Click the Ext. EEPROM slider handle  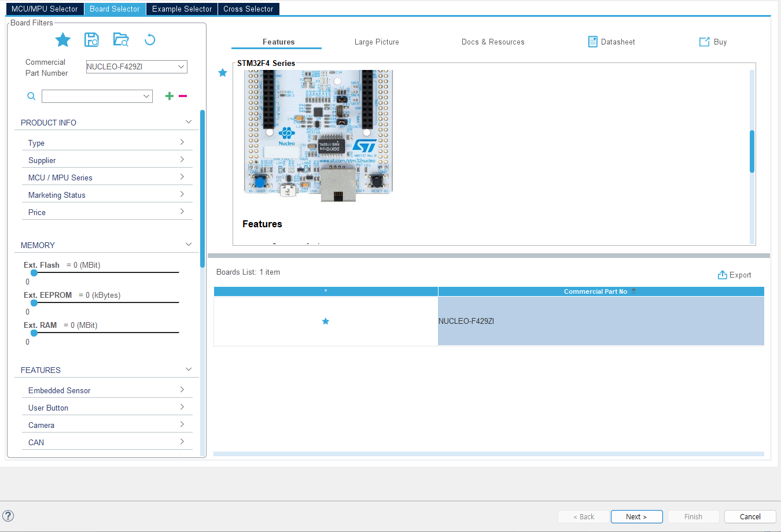(x=34, y=303)
